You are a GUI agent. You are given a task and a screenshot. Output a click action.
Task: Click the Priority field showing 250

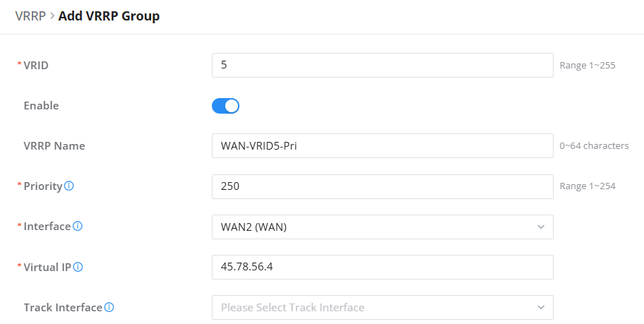[x=383, y=186]
